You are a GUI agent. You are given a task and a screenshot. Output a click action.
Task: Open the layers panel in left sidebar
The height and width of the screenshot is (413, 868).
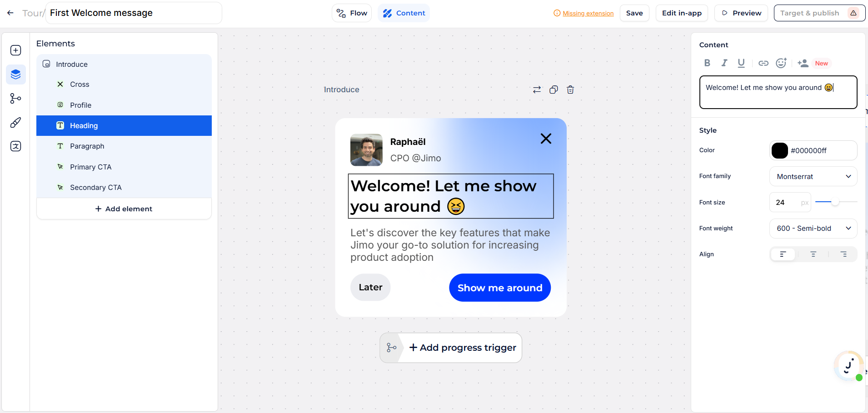[16, 74]
